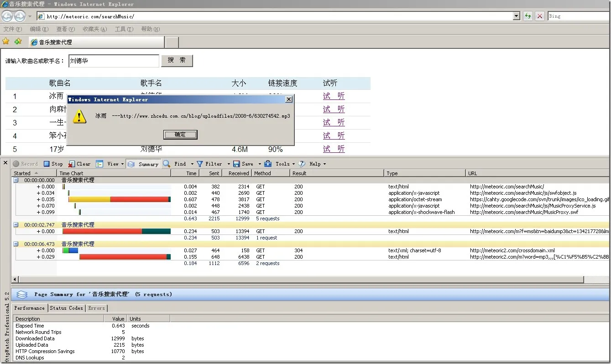The image size is (611, 364).
Task: Collapse the 00:00:06.473 page group
Action: [16, 244]
